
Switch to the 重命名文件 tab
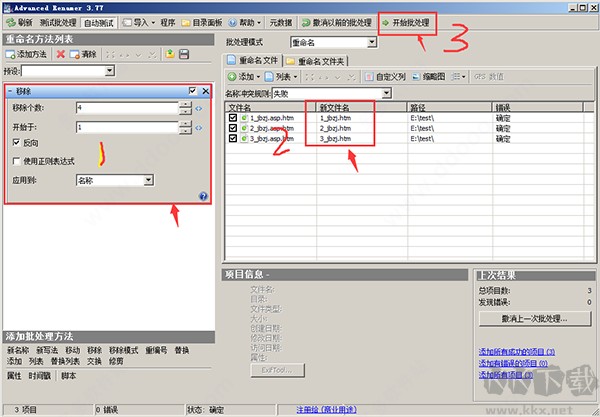click(x=253, y=60)
